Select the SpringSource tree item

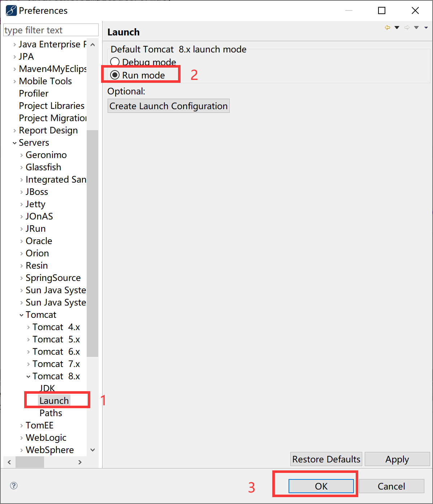click(x=53, y=278)
